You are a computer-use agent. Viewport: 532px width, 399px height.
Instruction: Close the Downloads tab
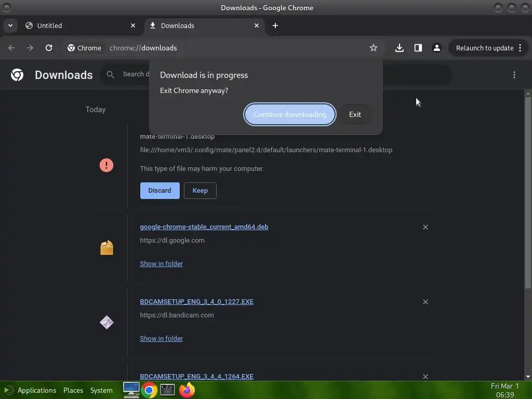tap(257, 25)
